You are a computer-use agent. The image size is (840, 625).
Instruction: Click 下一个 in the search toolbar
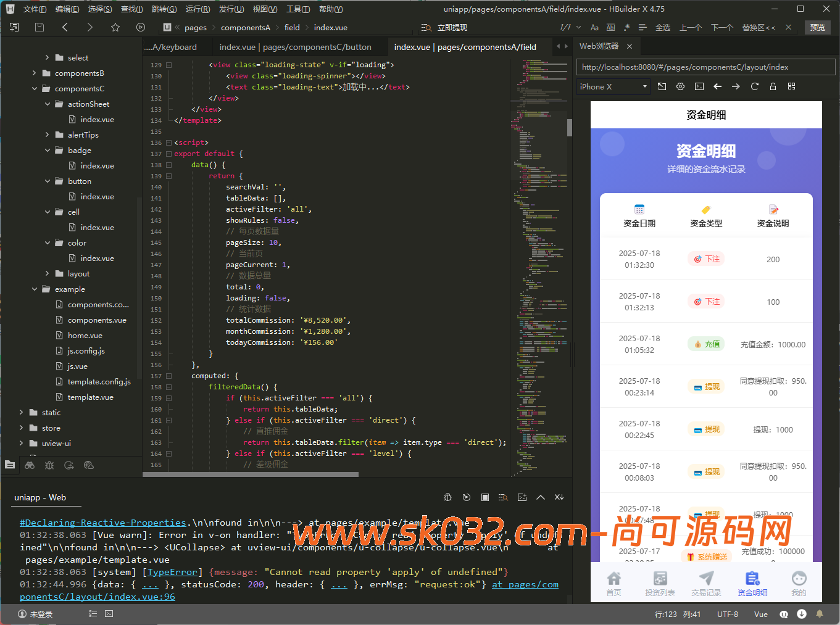[x=722, y=27]
